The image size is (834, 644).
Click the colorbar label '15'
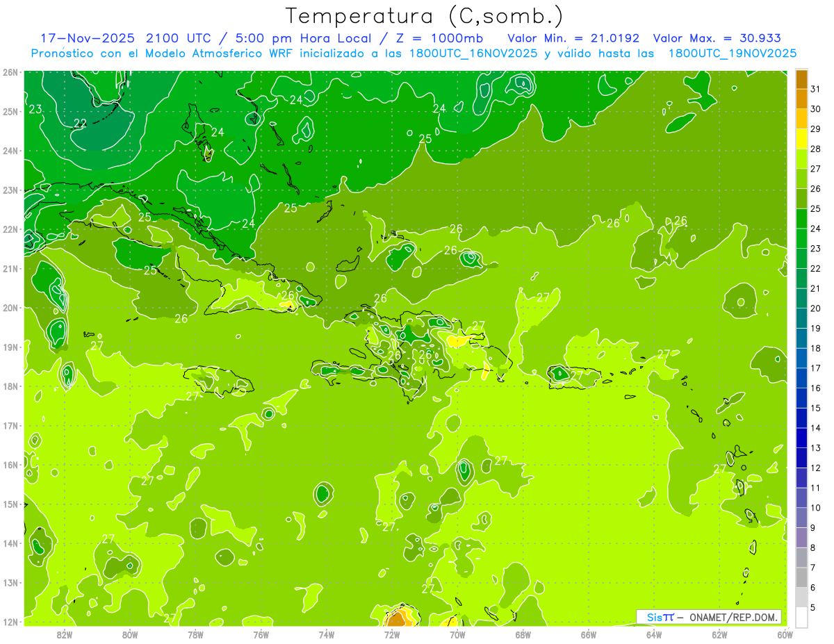click(x=816, y=408)
